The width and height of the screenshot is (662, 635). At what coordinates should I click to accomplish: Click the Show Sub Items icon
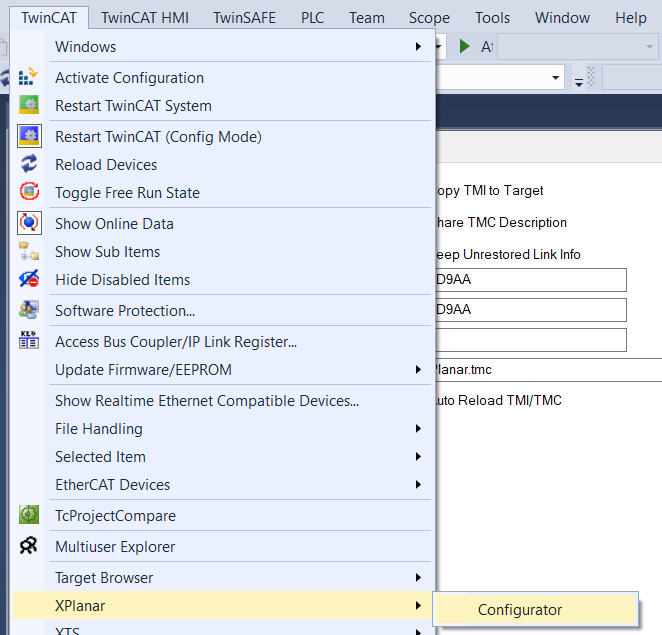click(29, 251)
